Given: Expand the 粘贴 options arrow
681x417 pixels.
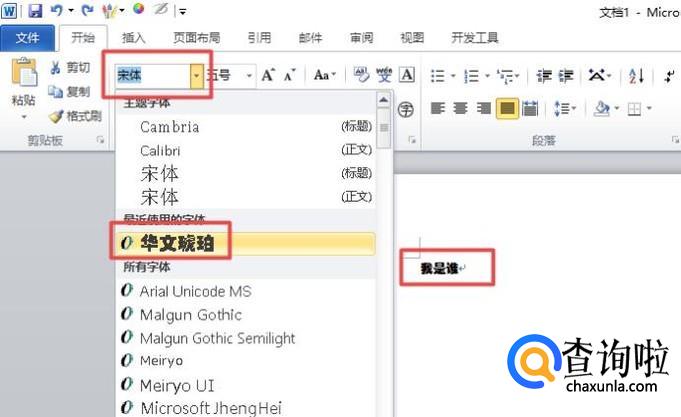Looking at the screenshot, I should tap(24, 116).
